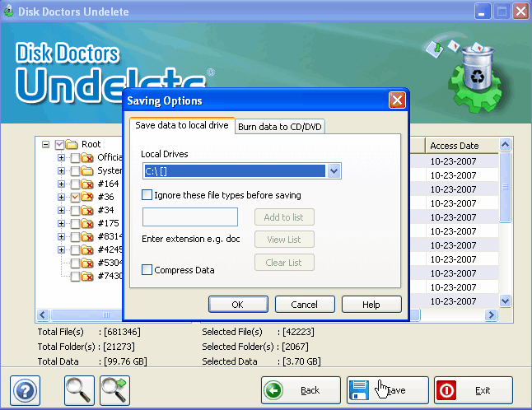Click the horizontal scrollbar left arrow
The image size is (532, 410).
pos(42,315)
